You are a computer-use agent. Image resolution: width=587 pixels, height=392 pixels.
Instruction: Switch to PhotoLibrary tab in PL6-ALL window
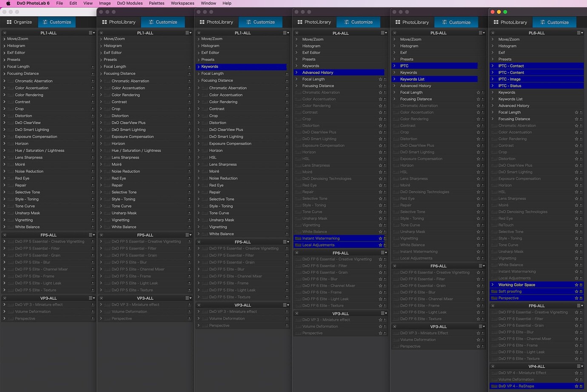point(510,22)
